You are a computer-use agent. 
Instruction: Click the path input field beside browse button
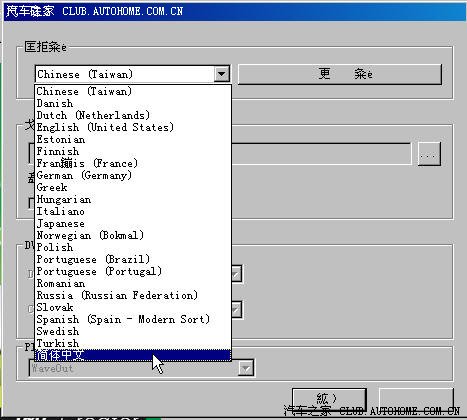coord(321,153)
